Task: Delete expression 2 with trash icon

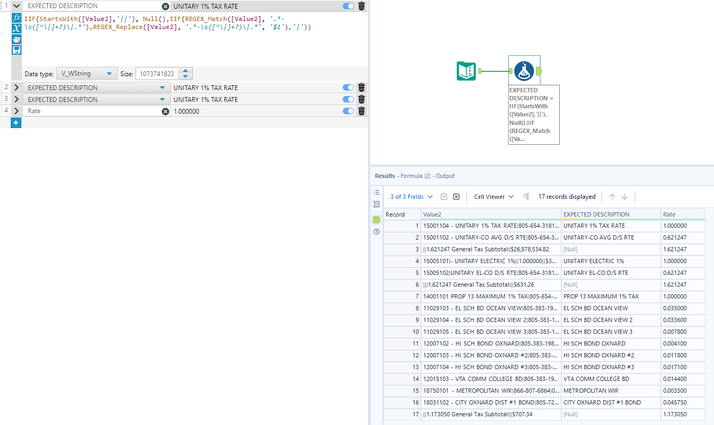Action: pos(362,87)
